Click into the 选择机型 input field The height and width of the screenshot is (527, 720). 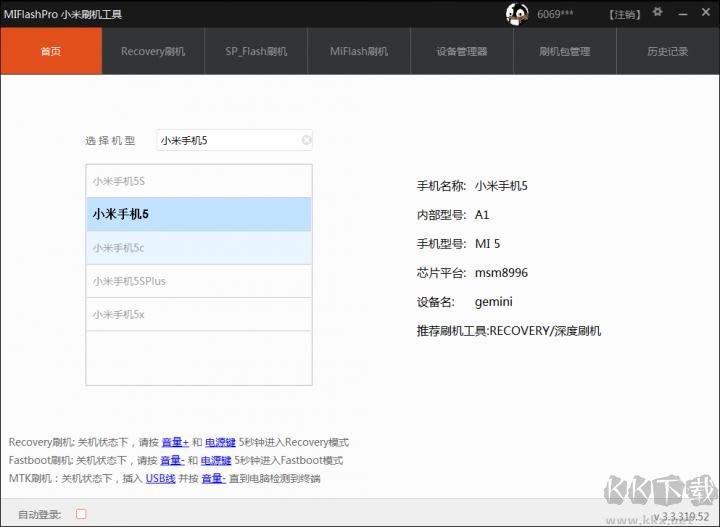coord(228,140)
